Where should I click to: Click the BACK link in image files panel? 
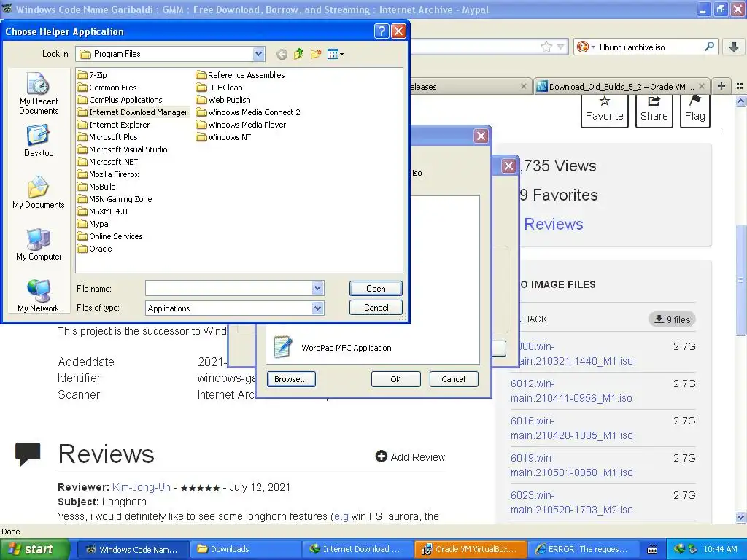[535, 319]
